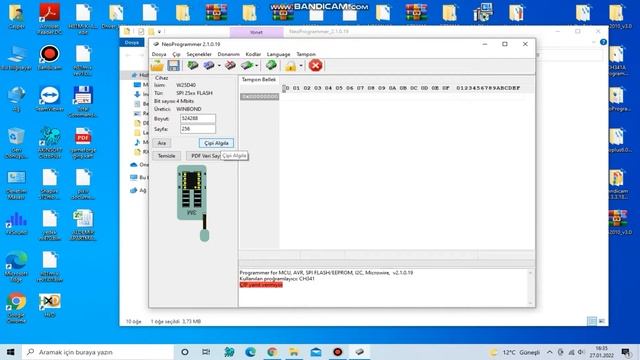Select the Tampon Bellek tab

click(259, 80)
